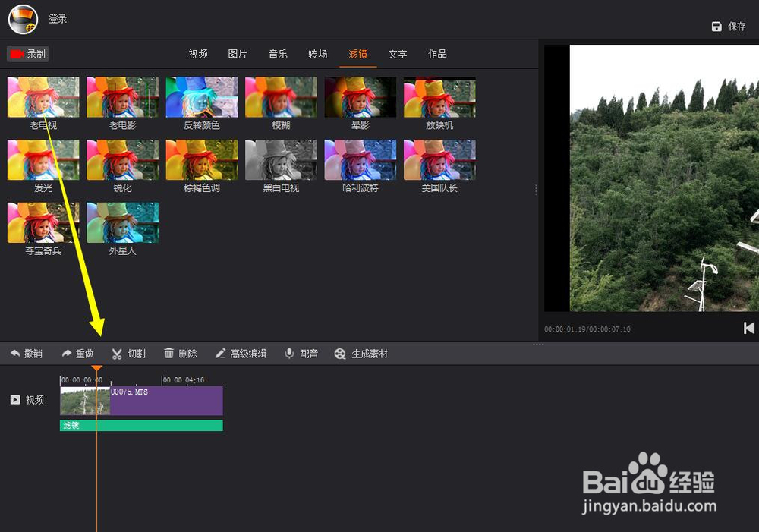The height and width of the screenshot is (532, 759).
Task: Click the 视频 track label icon
Action: pyautogui.click(x=15, y=400)
